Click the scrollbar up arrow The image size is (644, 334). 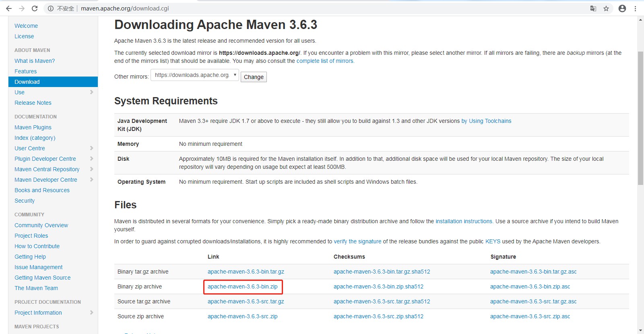click(x=640, y=20)
